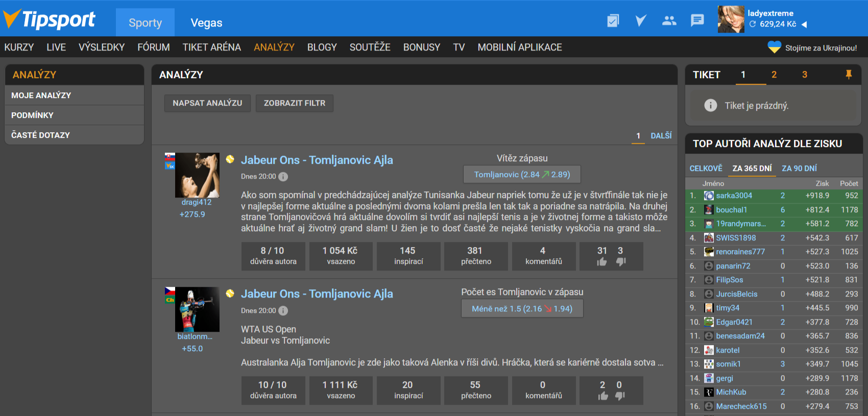Show the filter with Zobrazit filtr
The width and height of the screenshot is (868, 416).
point(294,103)
